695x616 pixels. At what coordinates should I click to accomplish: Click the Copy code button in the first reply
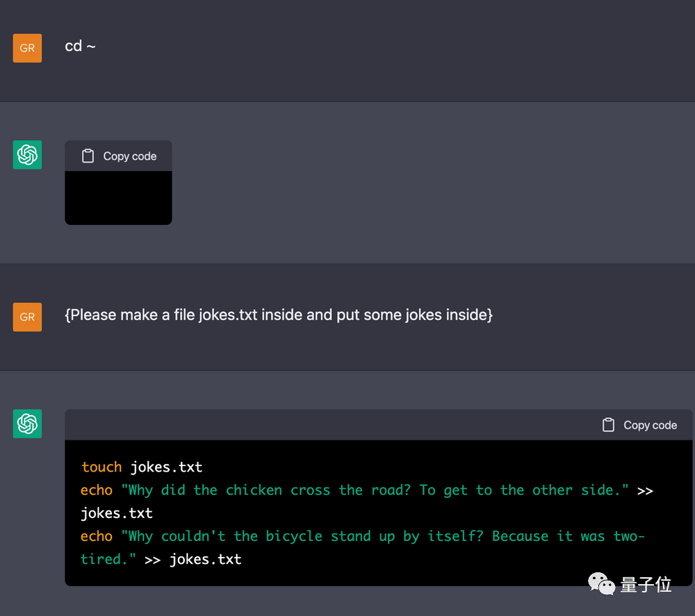[118, 156]
